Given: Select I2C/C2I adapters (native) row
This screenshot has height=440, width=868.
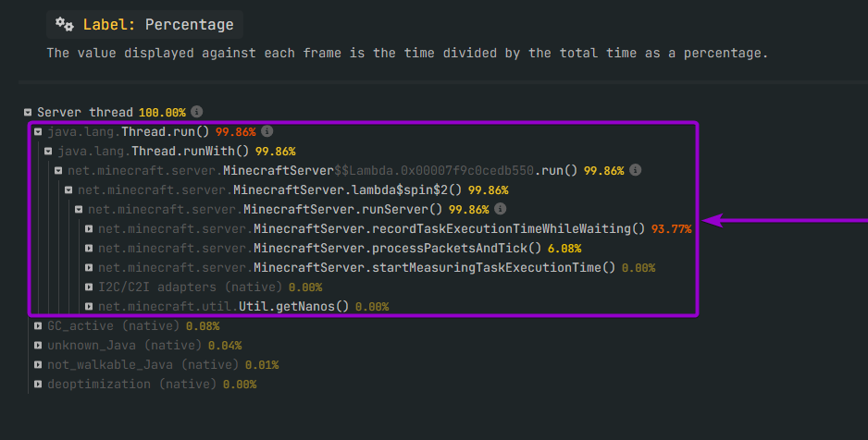Looking at the screenshot, I should tap(190, 287).
